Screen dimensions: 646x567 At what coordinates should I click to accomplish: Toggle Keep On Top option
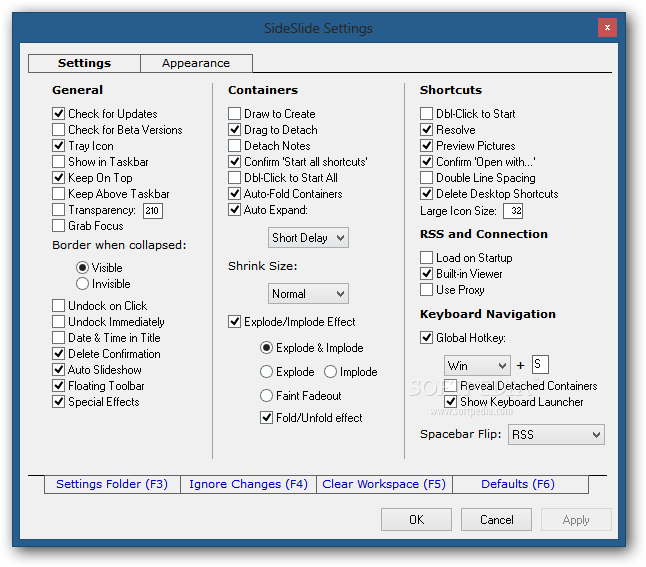click(59, 178)
